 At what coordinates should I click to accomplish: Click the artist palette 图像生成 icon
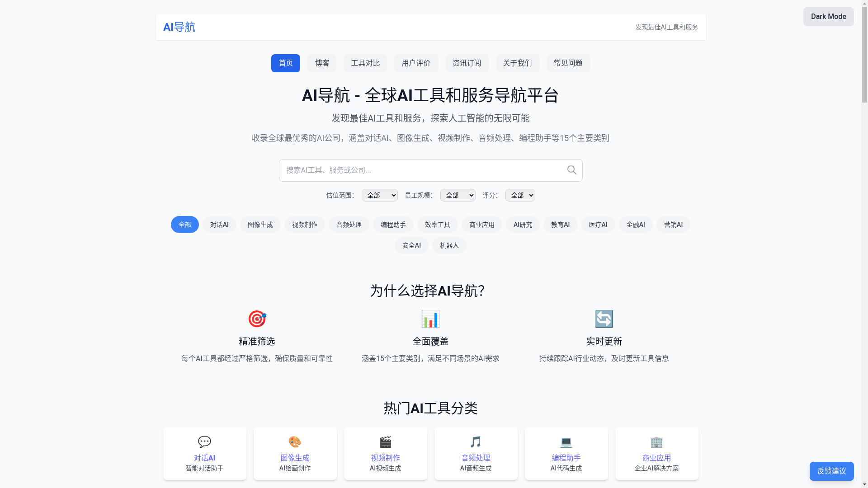click(x=295, y=441)
